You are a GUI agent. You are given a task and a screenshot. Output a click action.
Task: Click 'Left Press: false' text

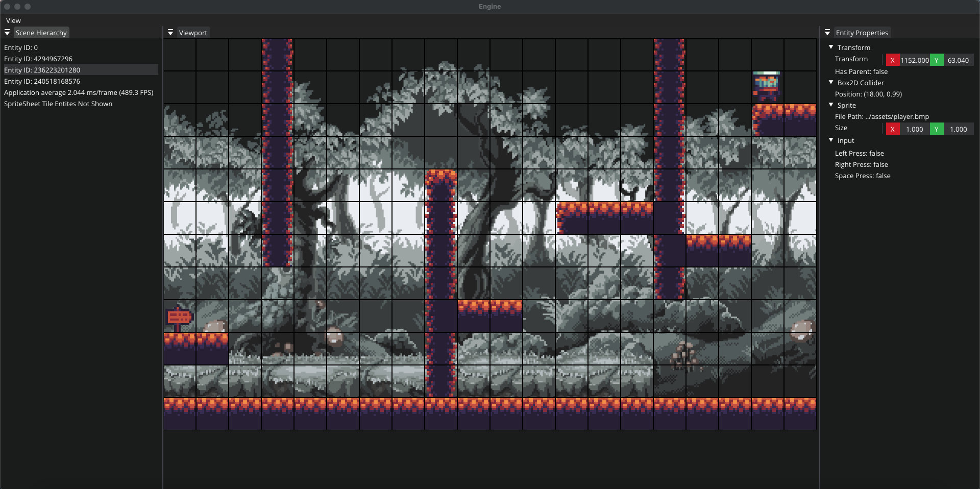[860, 153]
